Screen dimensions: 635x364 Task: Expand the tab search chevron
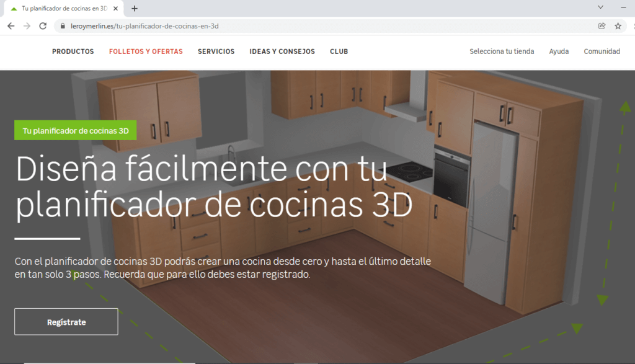point(600,7)
